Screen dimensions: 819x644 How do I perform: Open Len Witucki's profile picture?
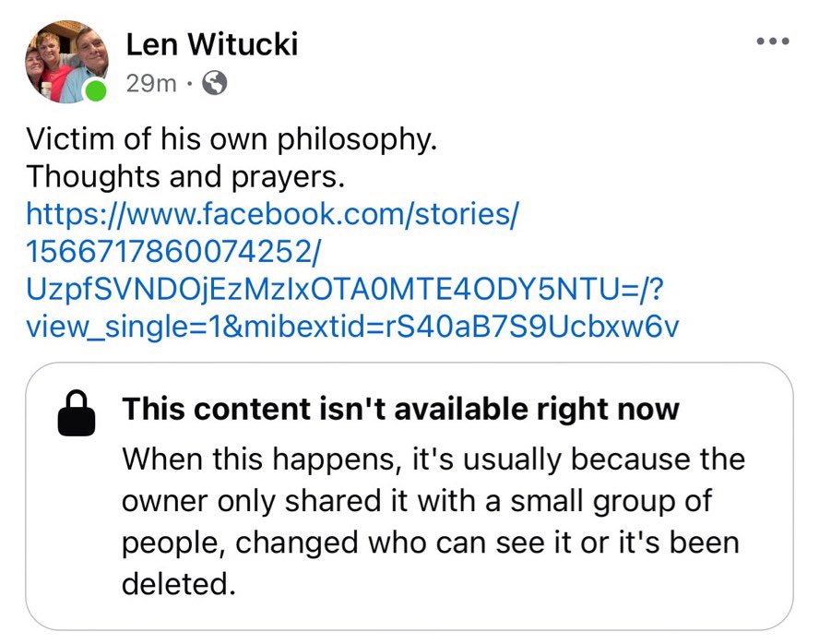[66, 62]
